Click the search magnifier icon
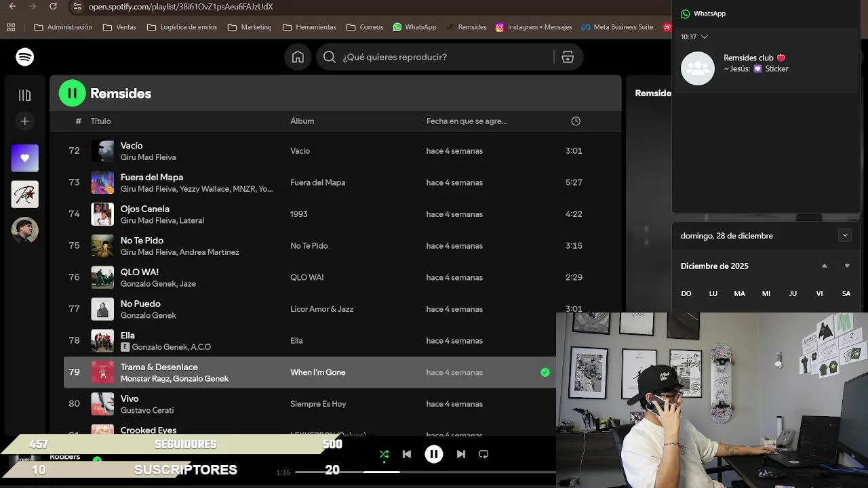This screenshot has height=488, width=868. pyautogui.click(x=330, y=57)
